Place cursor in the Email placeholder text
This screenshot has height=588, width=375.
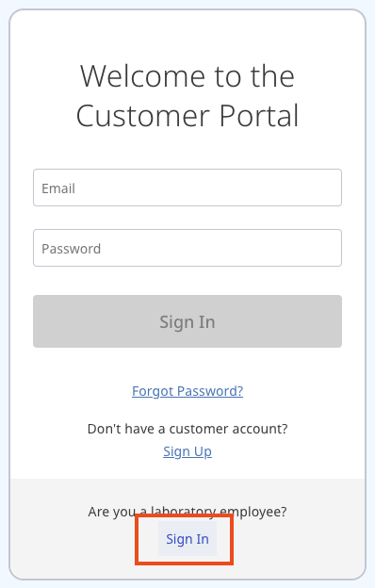[58, 188]
